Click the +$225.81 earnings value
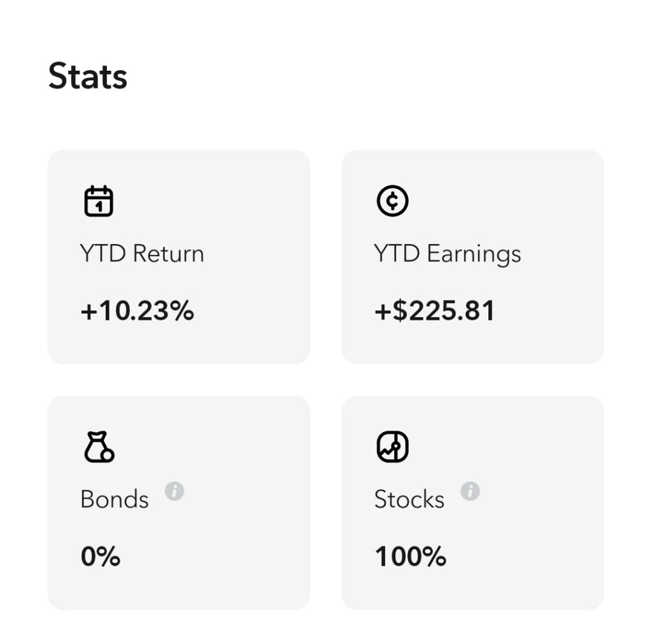The height and width of the screenshot is (644, 652). point(434,311)
